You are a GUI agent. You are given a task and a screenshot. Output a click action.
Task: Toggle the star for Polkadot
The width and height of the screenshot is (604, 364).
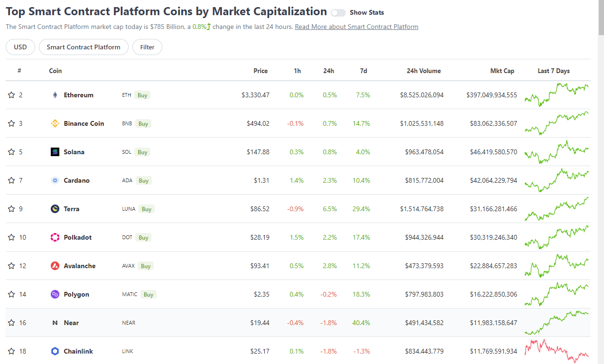11,237
